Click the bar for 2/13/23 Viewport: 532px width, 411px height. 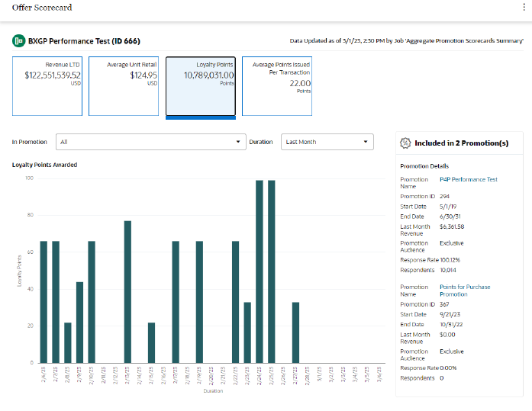(x=127, y=292)
